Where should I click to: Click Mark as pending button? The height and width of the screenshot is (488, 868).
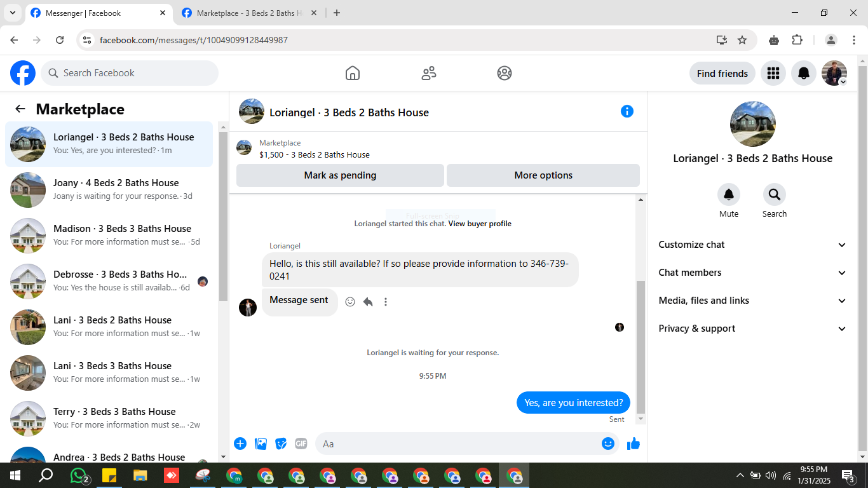tap(340, 175)
